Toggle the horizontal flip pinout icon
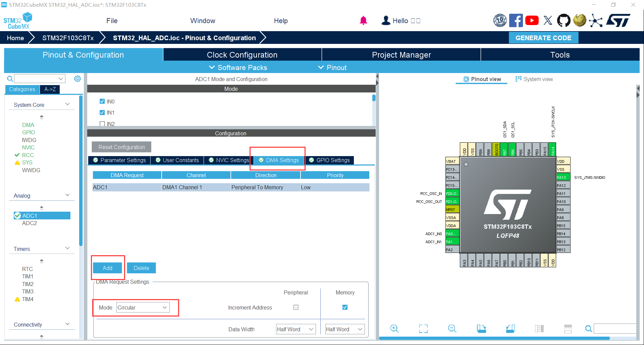 pyautogui.click(x=539, y=329)
